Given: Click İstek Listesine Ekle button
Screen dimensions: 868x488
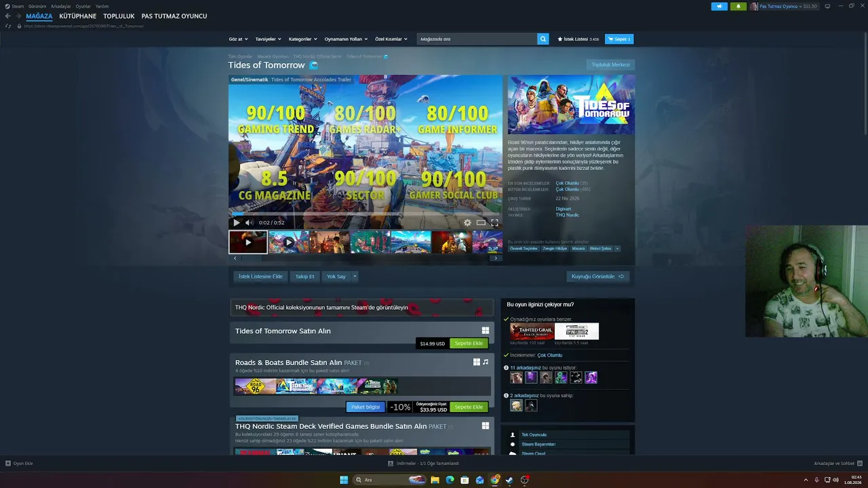Looking at the screenshot, I should pos(260,277).
